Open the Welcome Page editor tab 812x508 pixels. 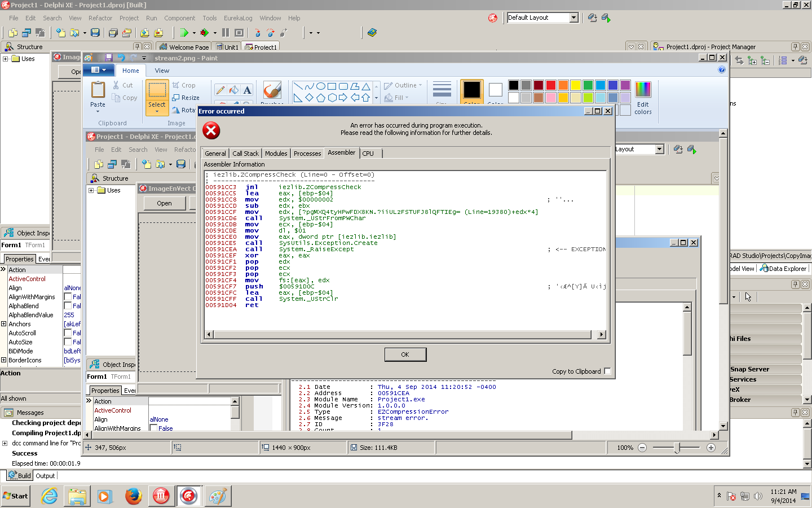(x=184, y=47)
